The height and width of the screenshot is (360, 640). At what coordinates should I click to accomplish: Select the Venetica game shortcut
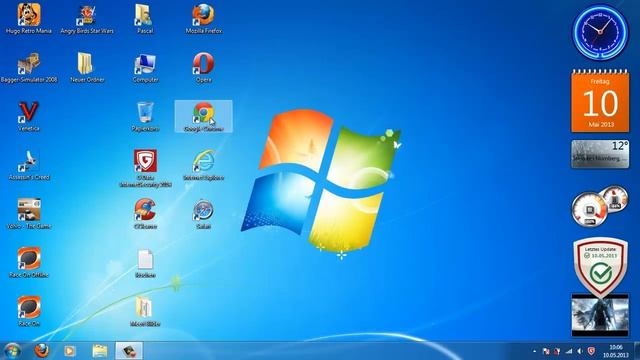pos(29,117)
